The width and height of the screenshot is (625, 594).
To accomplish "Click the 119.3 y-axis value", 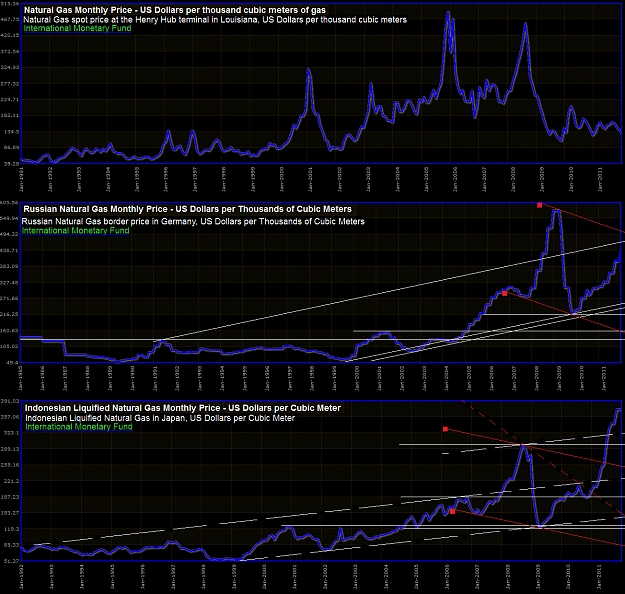I will (x=12, y=529).
